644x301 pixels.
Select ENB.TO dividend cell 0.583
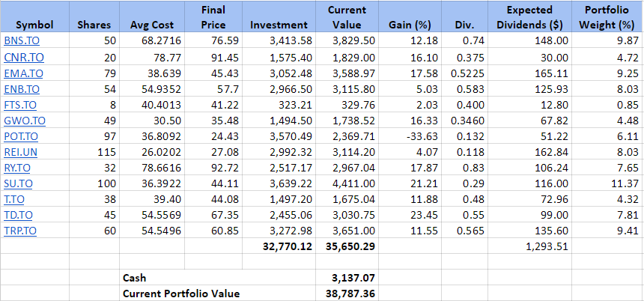coord(464,89)
